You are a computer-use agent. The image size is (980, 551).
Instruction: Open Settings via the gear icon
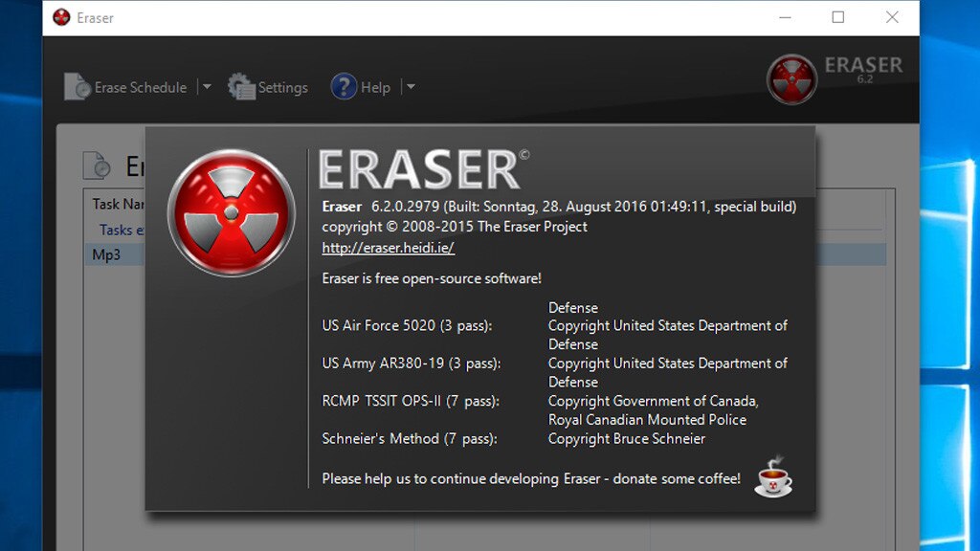241,87
